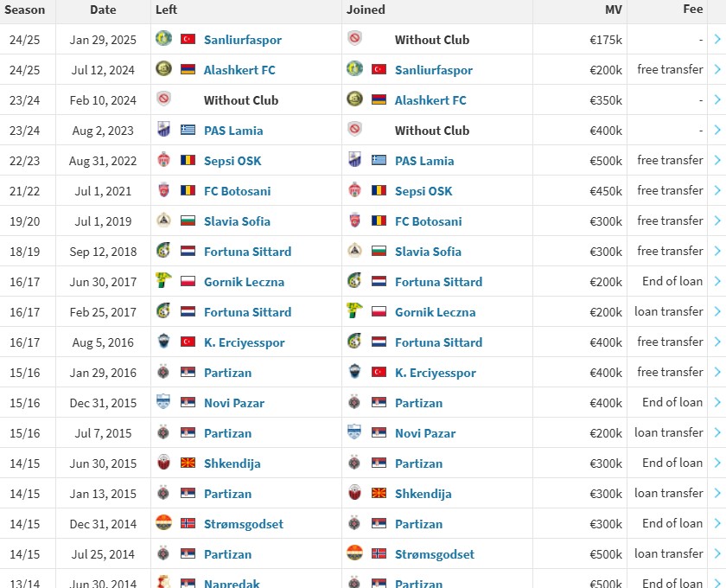The height and width of the screenshot is (588, 726).
Task: Click K. Erciyesspor crest in Aug 2016 row
Action: [163, 342]
